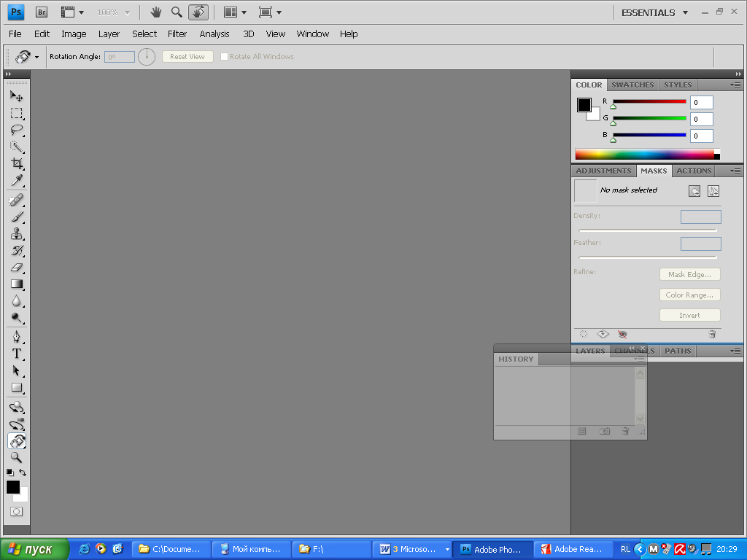Image resolution: width=747 pixels, height=560 pixels.
Task: Select the Eyedropper tool
Action: tap(17, 180)
